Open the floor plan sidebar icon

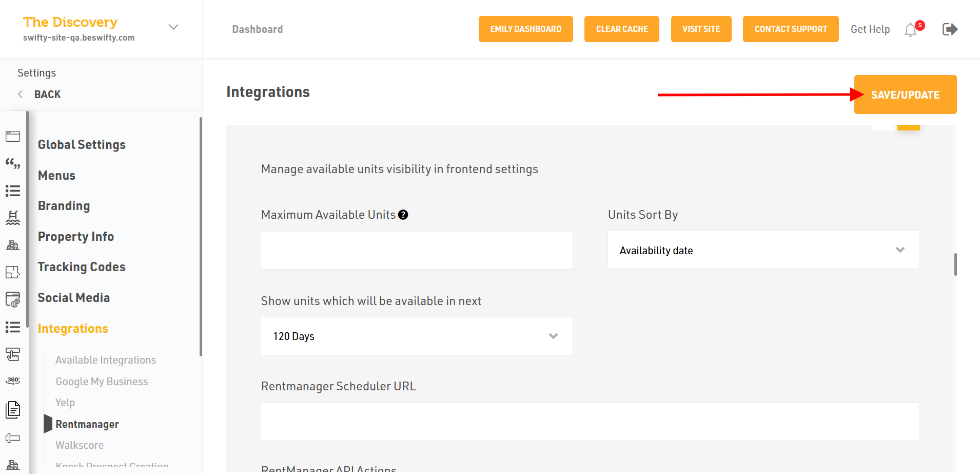coord(13,272)
